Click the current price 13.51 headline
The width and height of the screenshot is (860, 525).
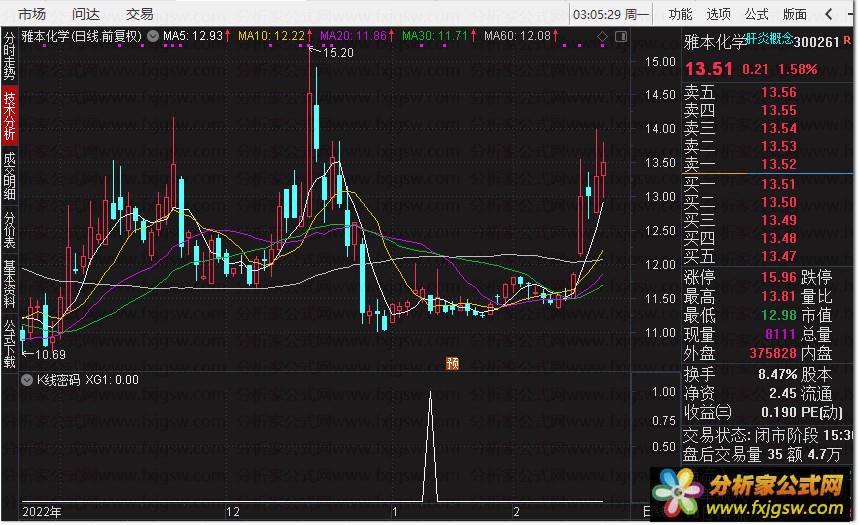709,69
